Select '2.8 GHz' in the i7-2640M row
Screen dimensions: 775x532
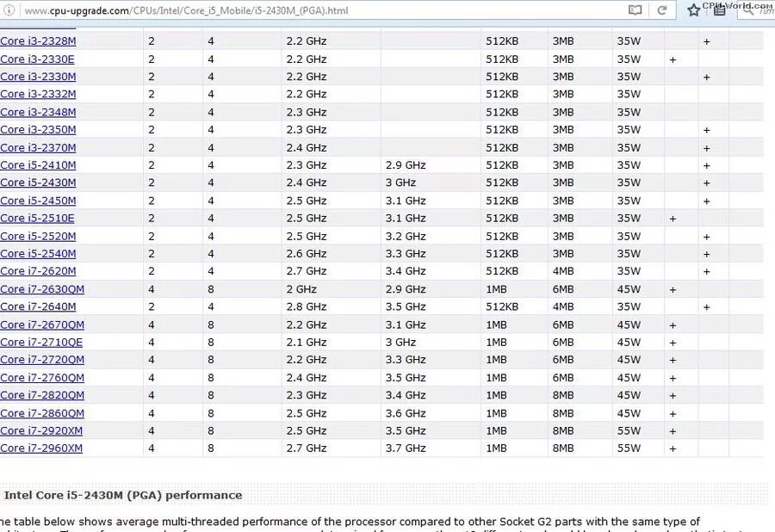(307, 306)
